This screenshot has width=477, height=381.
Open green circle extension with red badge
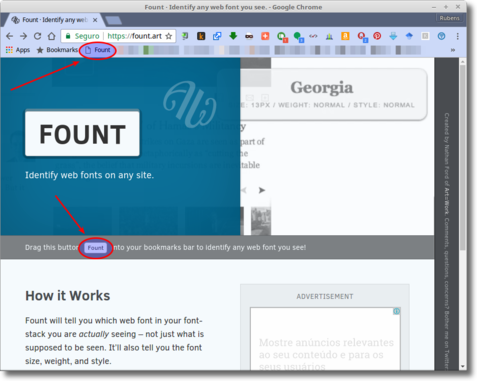pyautogui.click(x=282, y=37)
